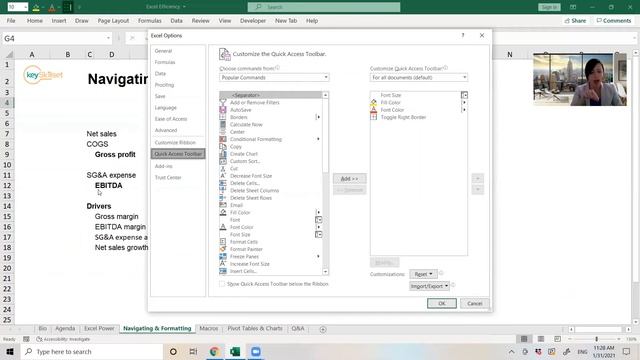The height and width of the screenshot is (360, 640).
Task: Confirm options with OK button
Action: (x=442, y=303)
